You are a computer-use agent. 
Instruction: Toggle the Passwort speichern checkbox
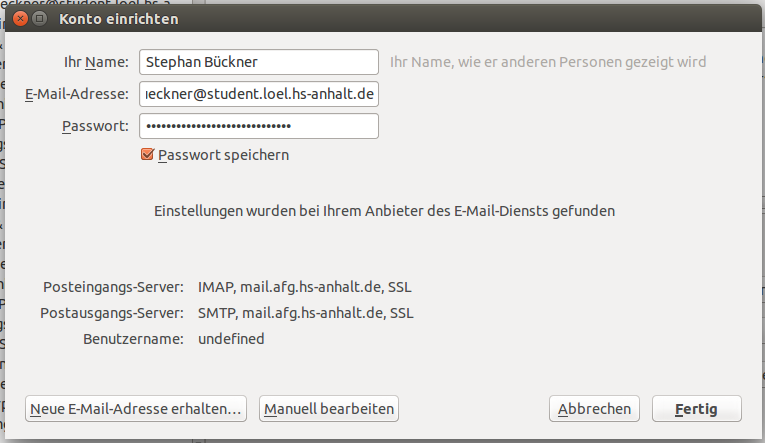click(148, 155)
